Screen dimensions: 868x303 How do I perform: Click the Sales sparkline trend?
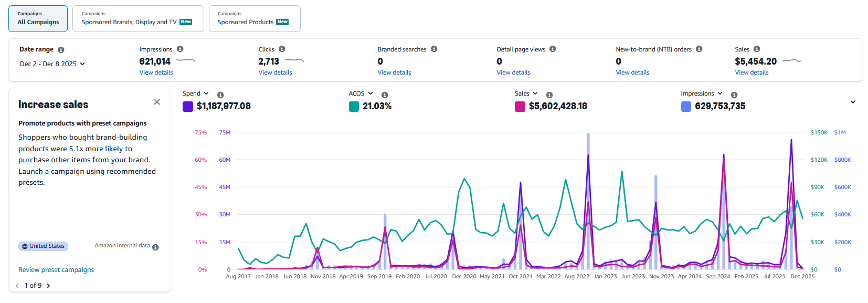pos(792,61)
